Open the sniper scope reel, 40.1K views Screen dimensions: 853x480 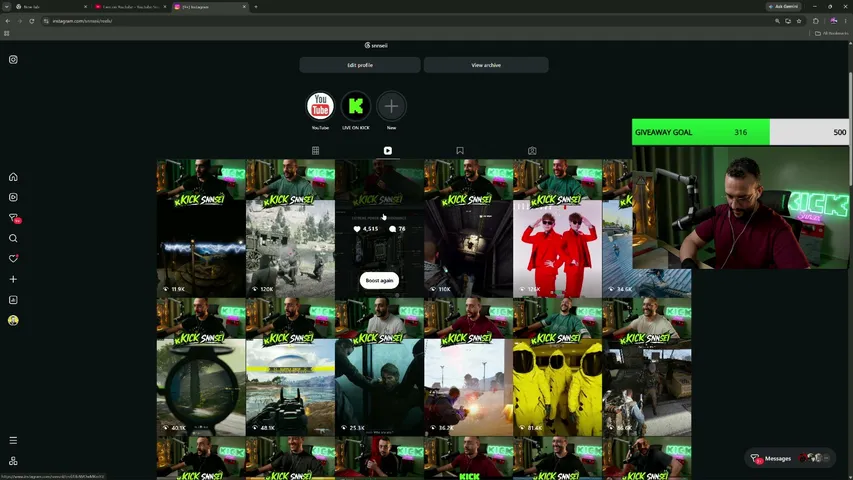click(x=201, y=367)
